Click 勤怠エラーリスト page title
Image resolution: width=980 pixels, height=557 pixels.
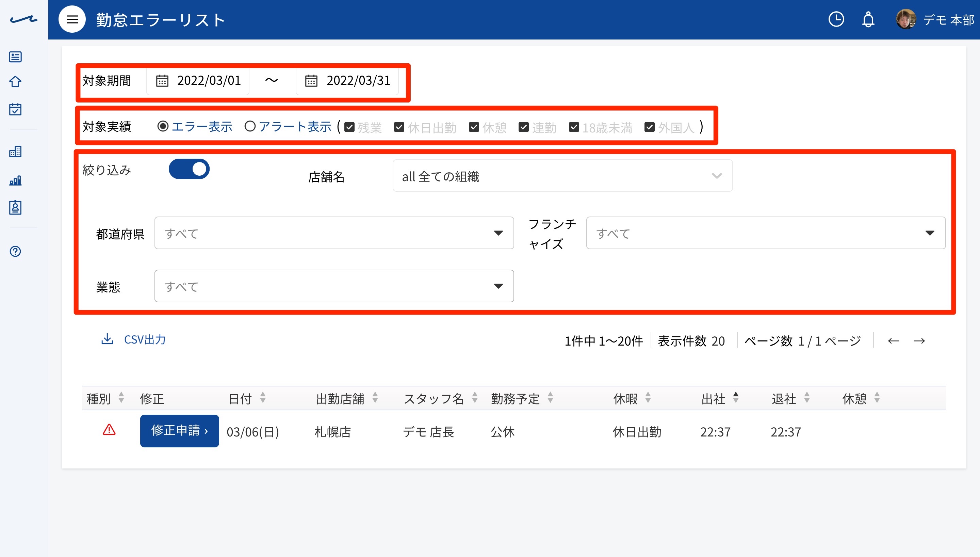pyautogui.click(x=161, y=20)
